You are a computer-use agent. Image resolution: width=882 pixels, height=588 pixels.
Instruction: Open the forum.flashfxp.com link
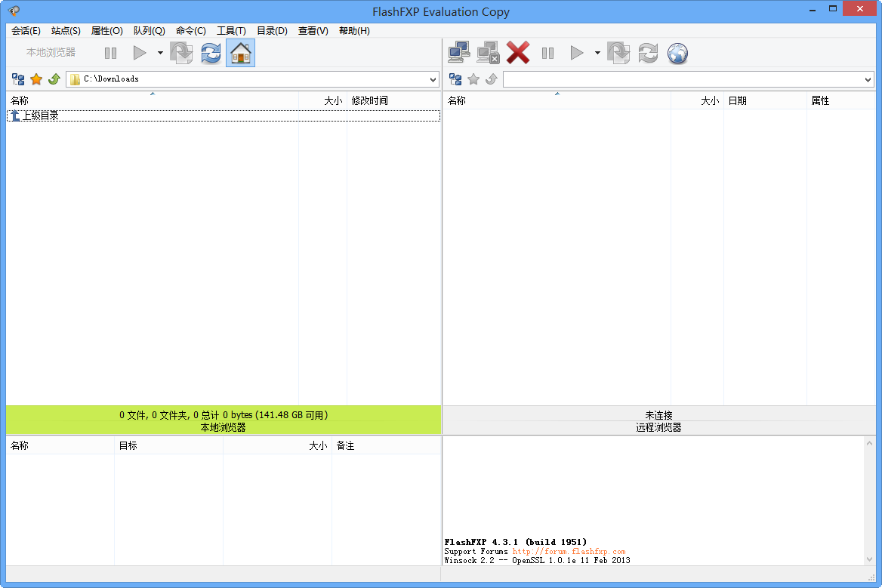569,551
